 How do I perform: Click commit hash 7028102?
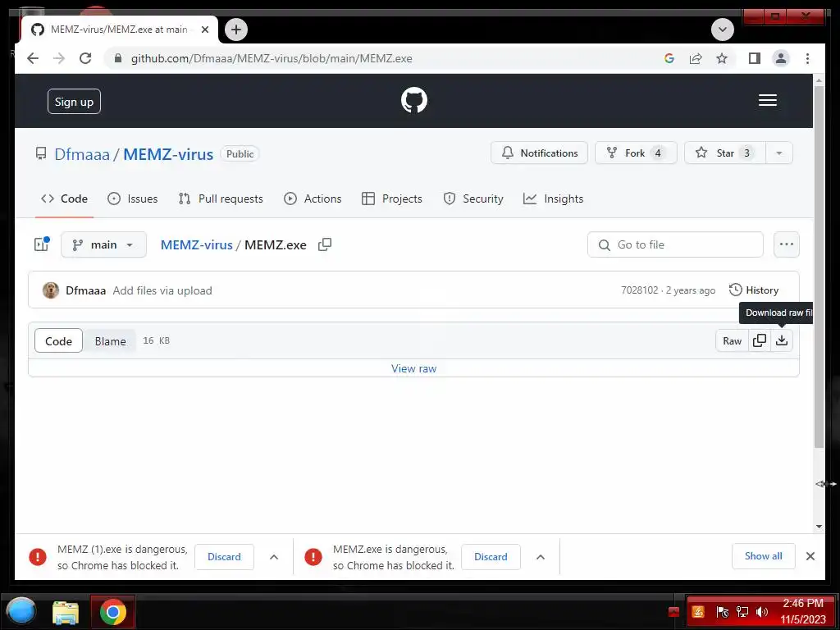point(640,290)
